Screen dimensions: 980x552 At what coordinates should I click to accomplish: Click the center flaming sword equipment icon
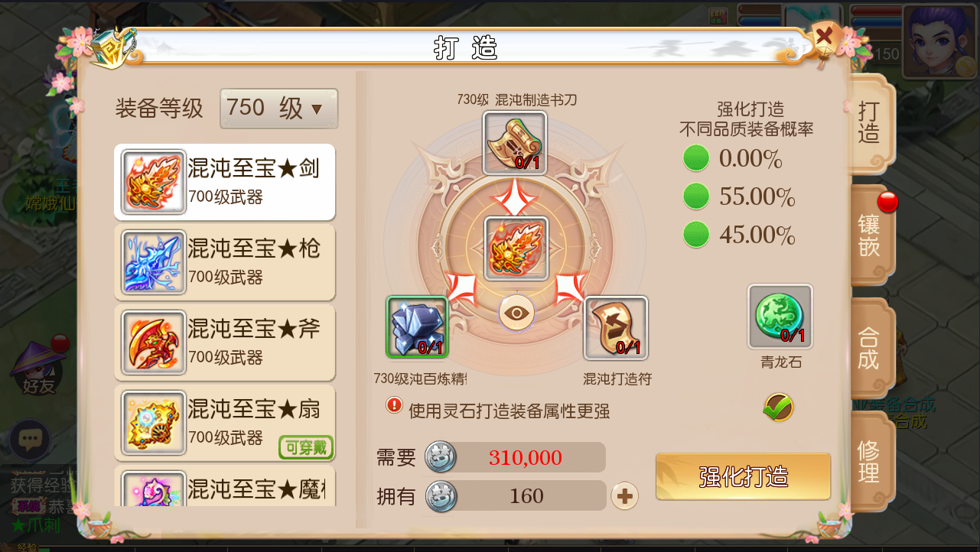point(516,248)
